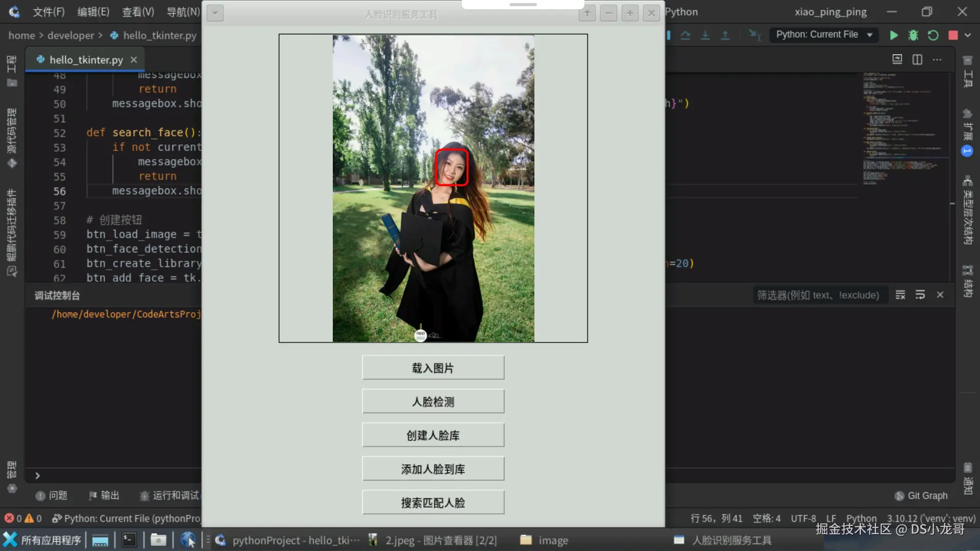Expand the chevron next to the stop button

click(968, 35)
